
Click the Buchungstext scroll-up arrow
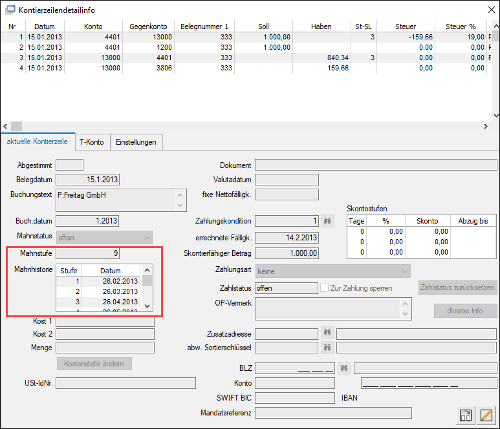[x=180, y=195]
